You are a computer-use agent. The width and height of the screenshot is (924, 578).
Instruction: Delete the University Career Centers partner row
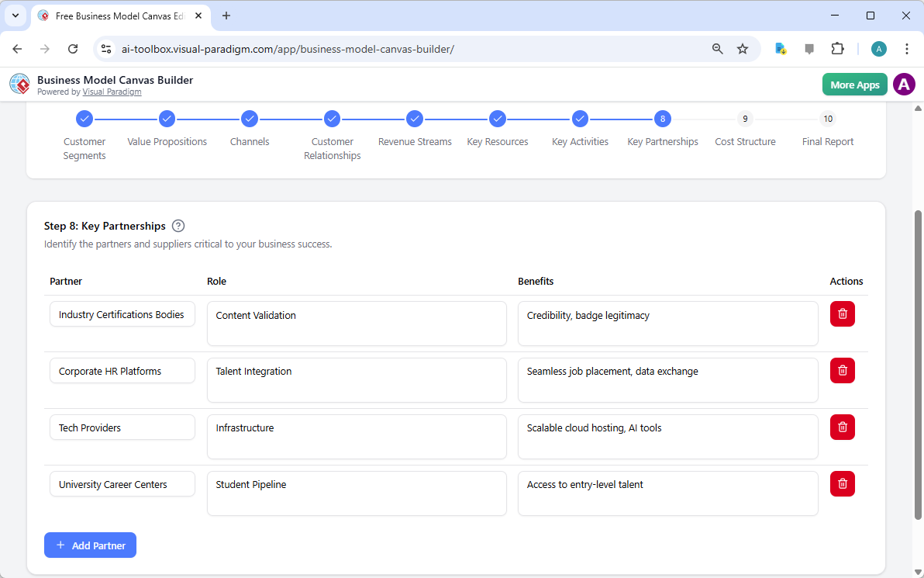click(x=843, y=483)
